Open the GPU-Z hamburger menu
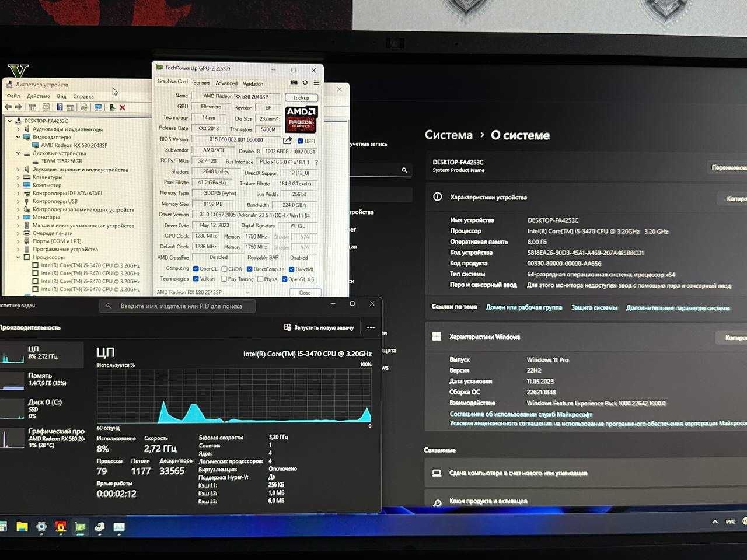This screenshot has width=747, height=560. click(x=316, y=83)
